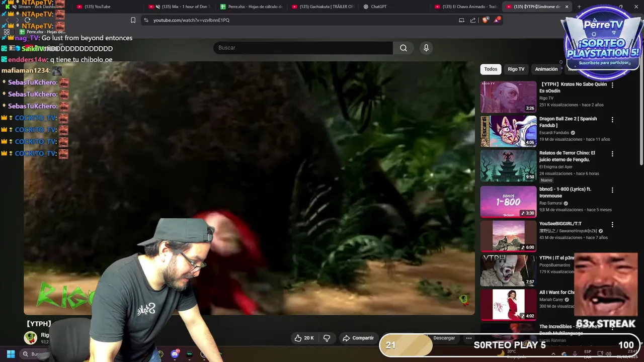The width and height of the screenshot is (644, 362).
Task: Open the Brave Shields lion icon
Action: [485, 20]
